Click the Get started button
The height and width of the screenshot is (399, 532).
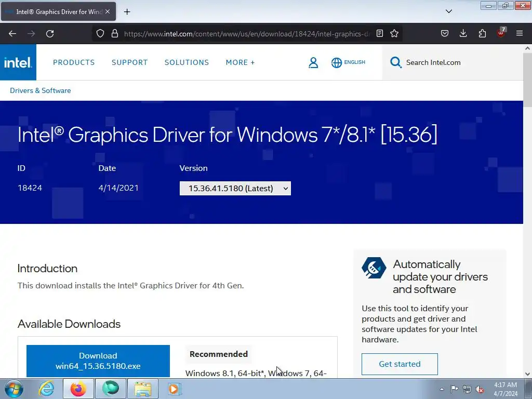[400, 364]
